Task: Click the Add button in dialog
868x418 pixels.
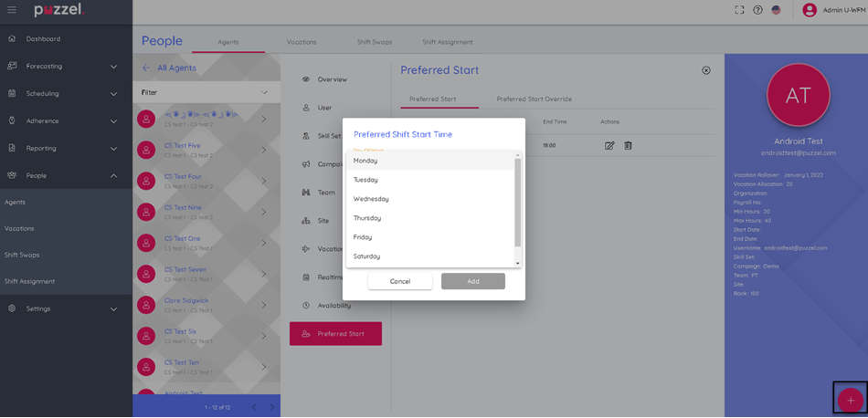Action: (x=472, y=281)
